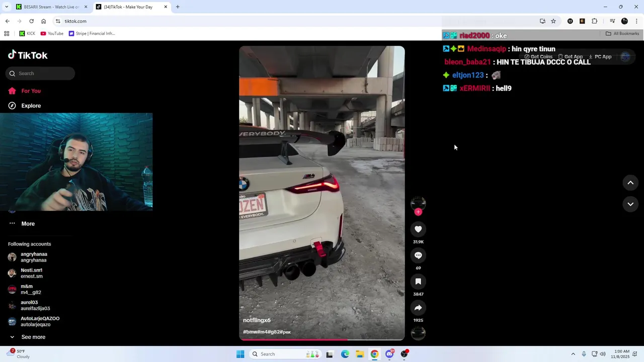This screenshot has width=644, height=362.
Task: Open All Bookmarks folder
Action: (622, 34)
